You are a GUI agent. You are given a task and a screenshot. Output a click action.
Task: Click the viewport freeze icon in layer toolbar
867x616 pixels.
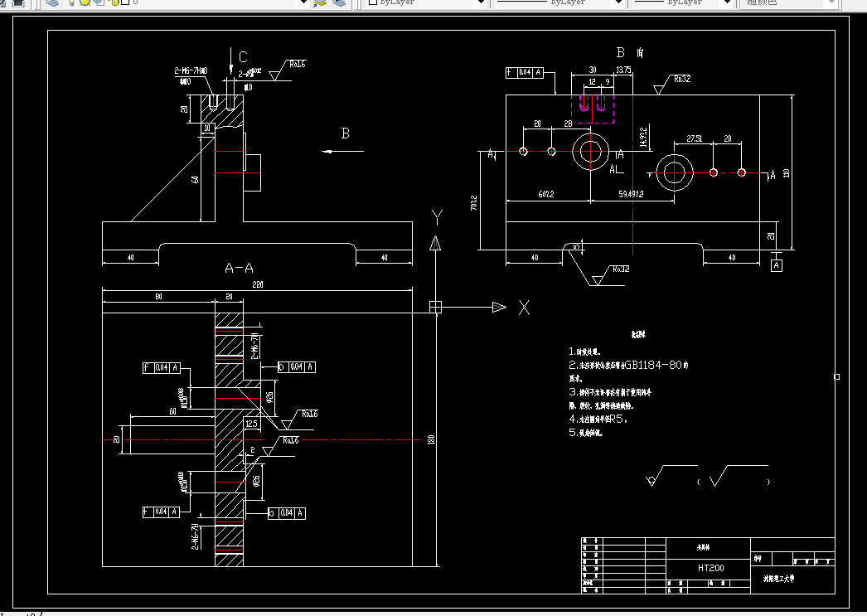tap(99, 2)
